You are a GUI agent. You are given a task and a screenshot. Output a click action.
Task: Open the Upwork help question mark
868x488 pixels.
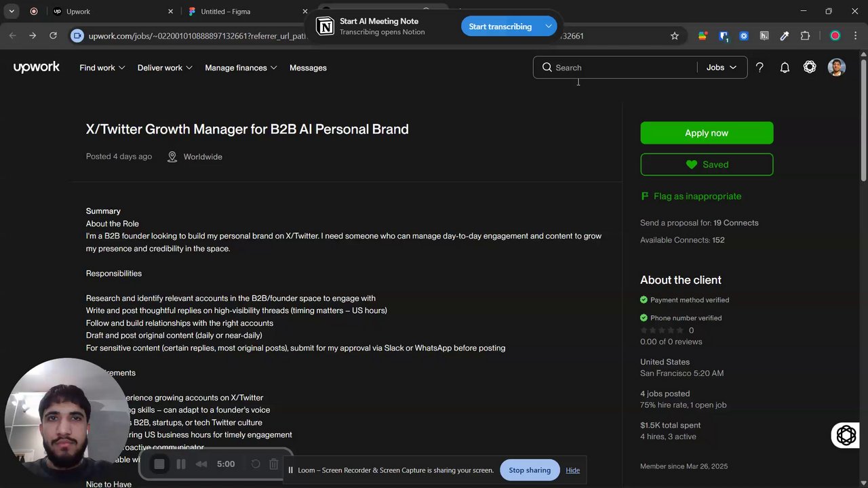pyautogui.click(x=759, y=67)
